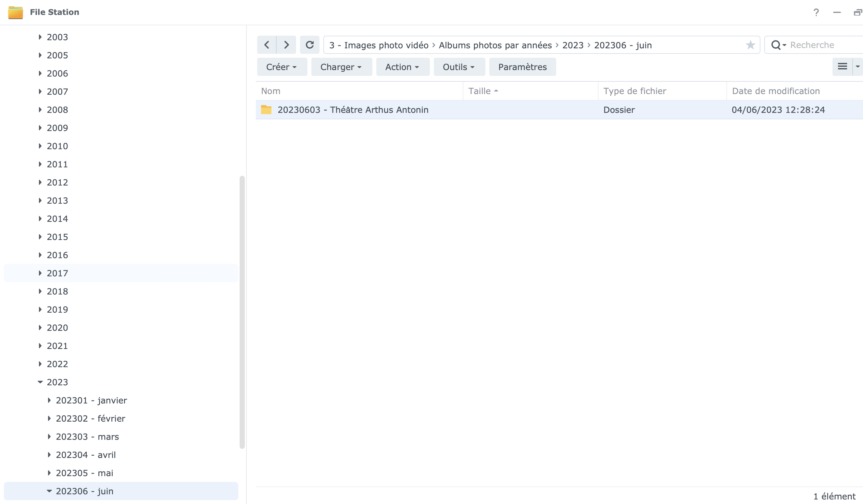
Task: Open the search options magnifier icon
Action: coord(778,45)
